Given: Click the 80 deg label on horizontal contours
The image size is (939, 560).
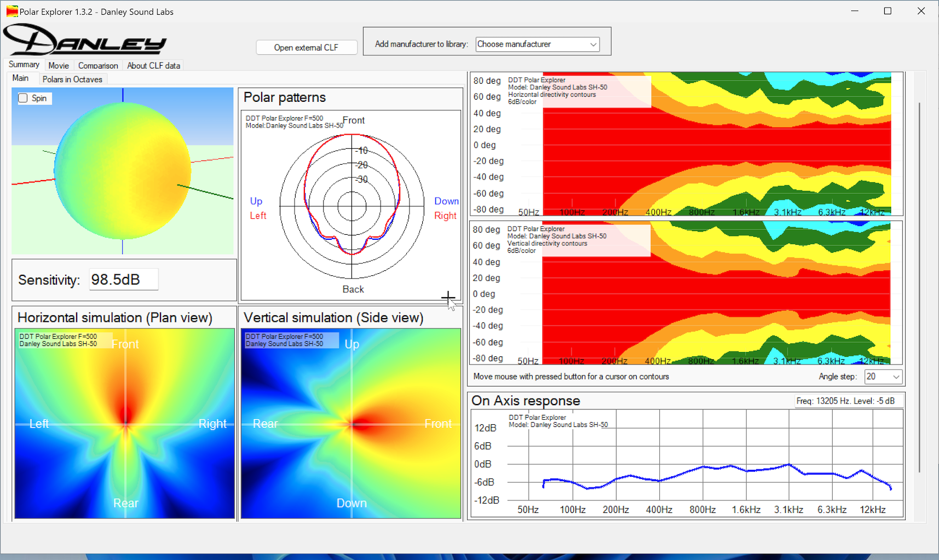Looking at the screenshot, I should (487, 81).
